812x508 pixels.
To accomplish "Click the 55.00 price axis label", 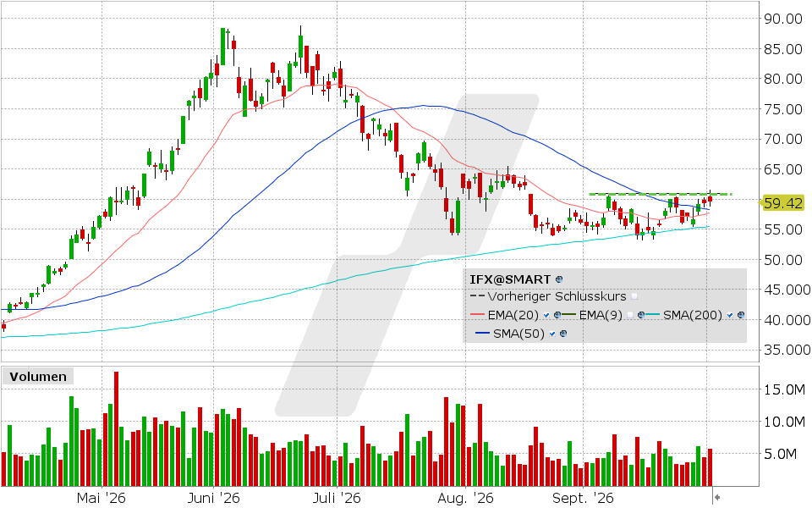I will (783, 229).
